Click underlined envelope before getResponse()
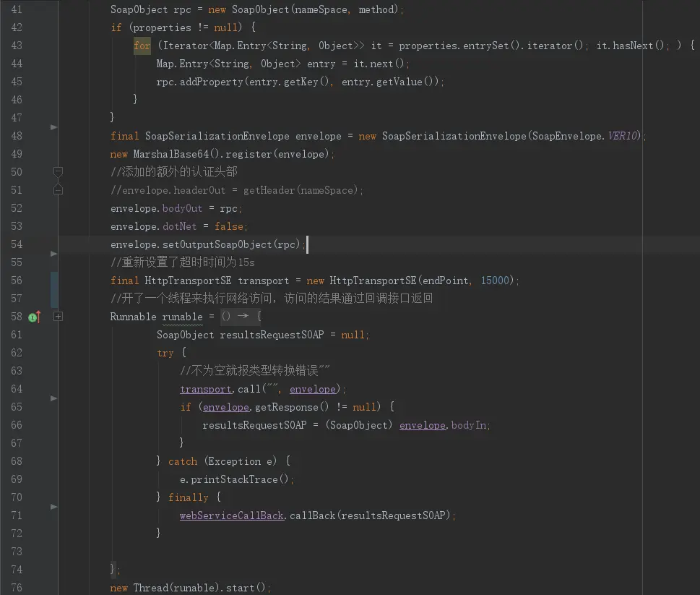Viewport: 700px width, 595px height. pos(226,407)
